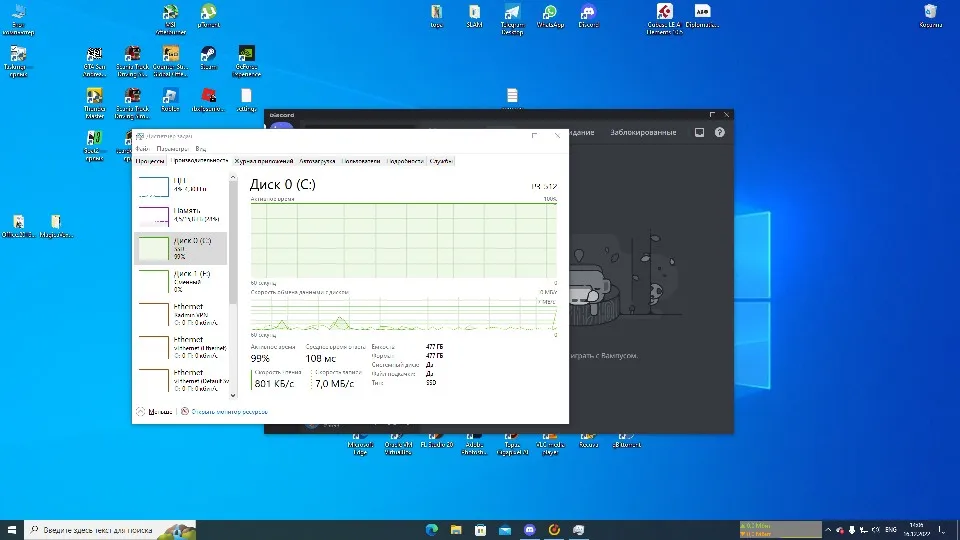Viewport: 960px width, 540px height.
Task: Switch to the Процессы tab
Action: coord(150,160)
